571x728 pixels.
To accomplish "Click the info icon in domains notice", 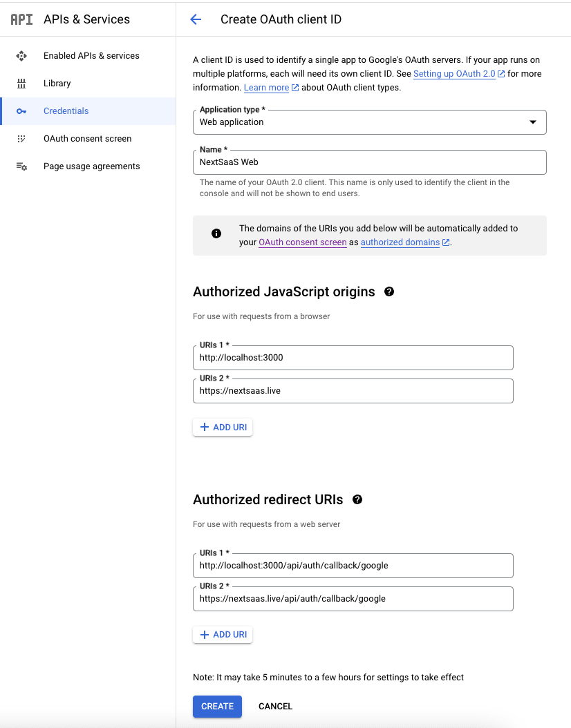I will tap(216, 233).
